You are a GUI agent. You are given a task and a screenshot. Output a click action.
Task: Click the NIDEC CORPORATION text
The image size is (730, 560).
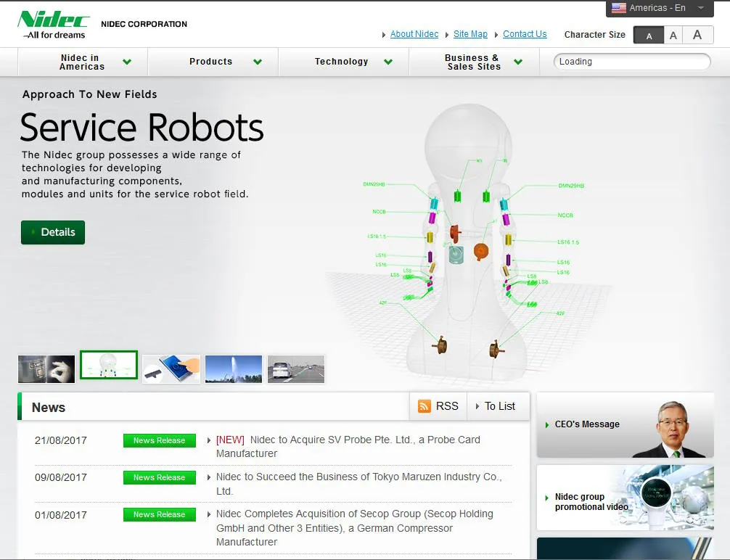click(144, 24)
